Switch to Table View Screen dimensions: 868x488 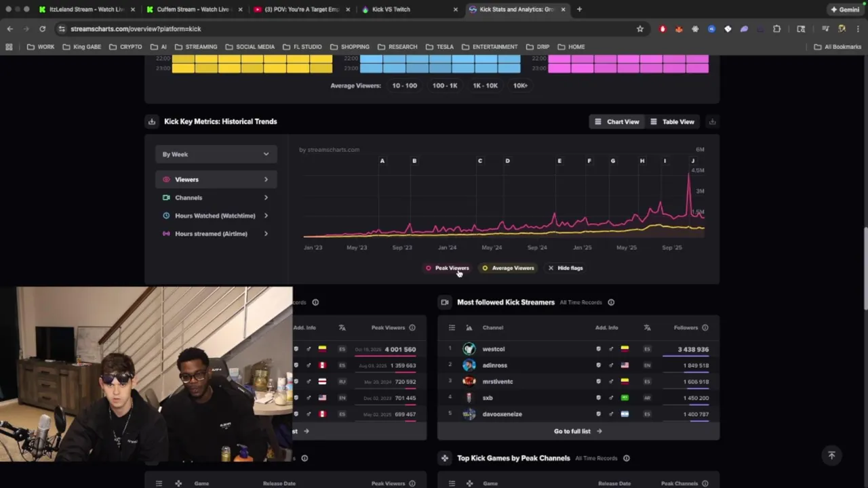672,122
